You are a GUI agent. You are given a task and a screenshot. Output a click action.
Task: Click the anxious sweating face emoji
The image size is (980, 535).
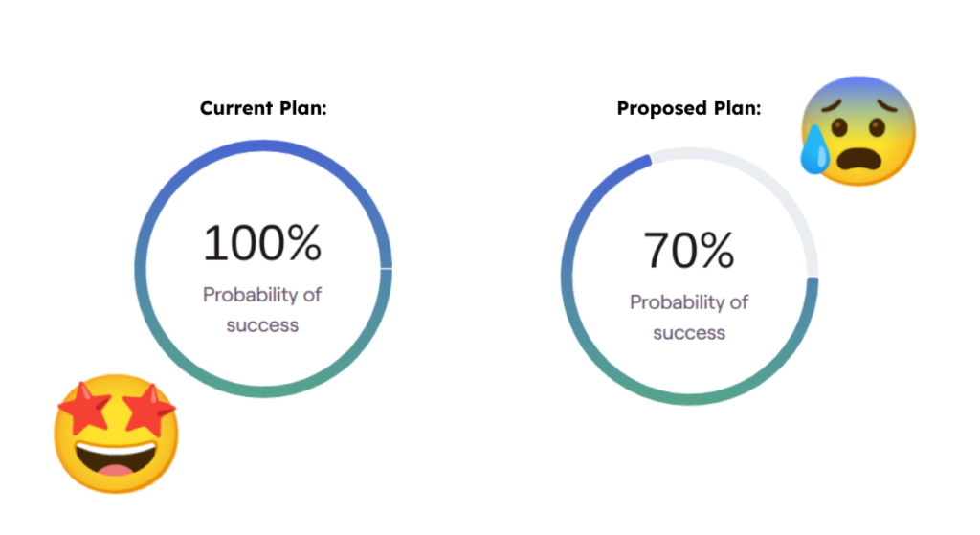[x=857, y=130]
